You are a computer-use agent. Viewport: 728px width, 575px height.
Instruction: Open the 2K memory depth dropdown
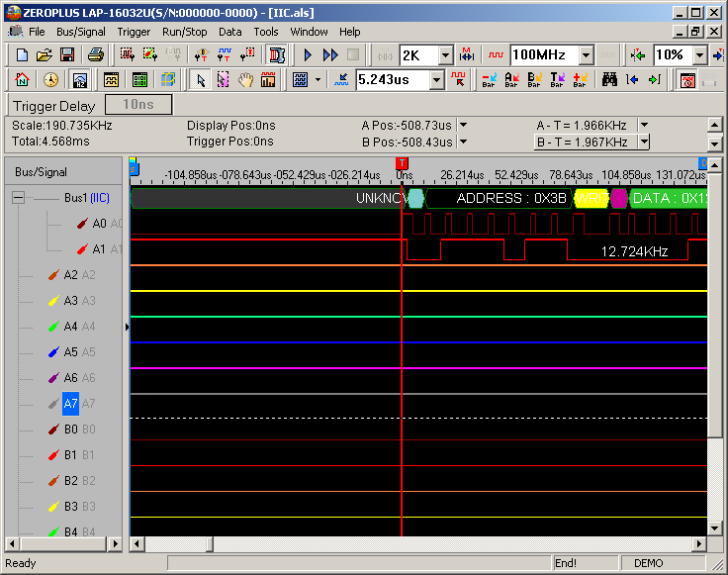tap(445, 55)
